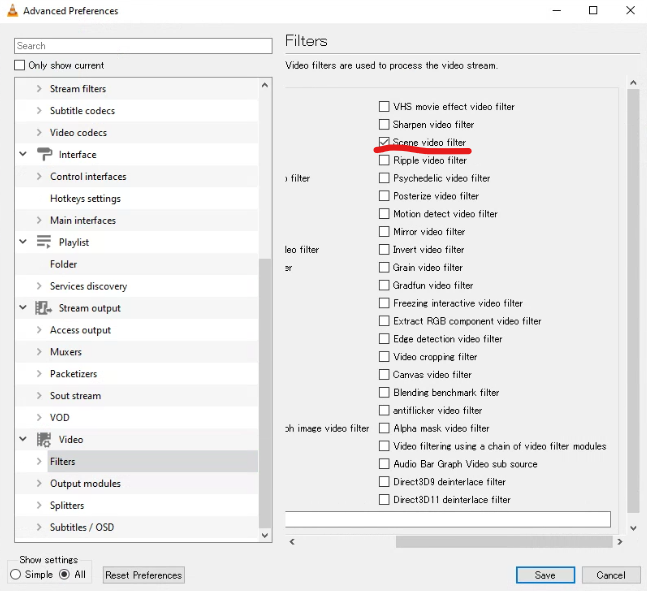
Task: Click the Interface paint roller icon
Action: (44, 154)
